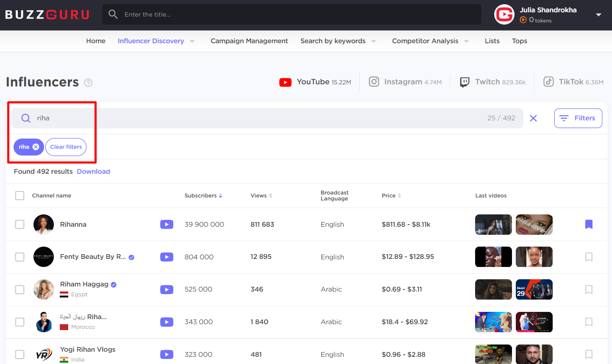
Task: Toggle the select-all channels checkbox
Action: (20, 195)
